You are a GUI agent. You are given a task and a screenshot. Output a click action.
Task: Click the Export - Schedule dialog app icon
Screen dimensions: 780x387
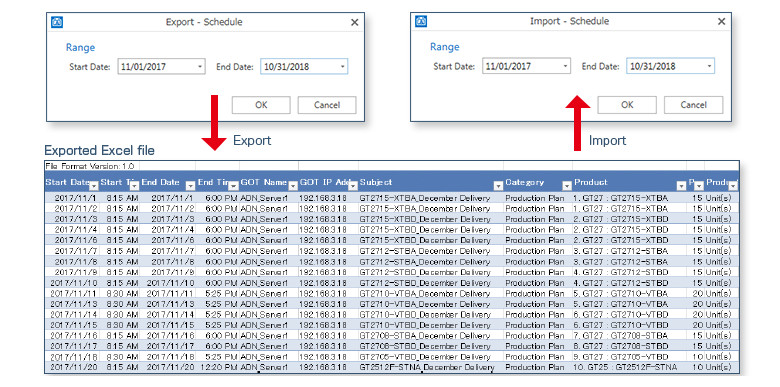tap(57, 22)
